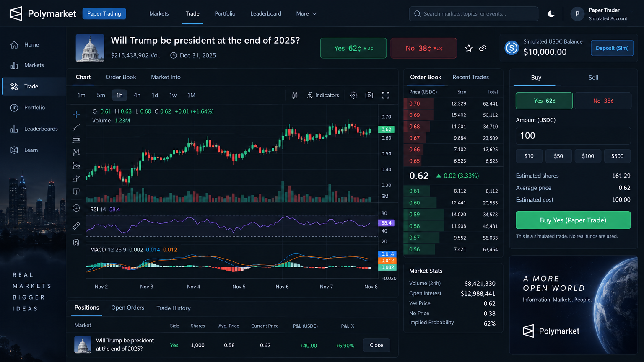
Task: Select the trend line drawing tool
Action: 76,127
